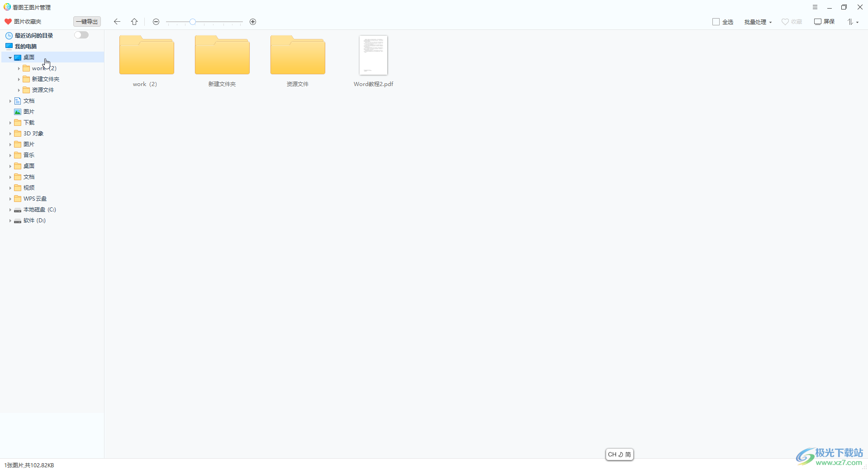The image size is (868, 470).
Task: Check the 全选 select-all checkbox
Action: [x=716, y=22]
